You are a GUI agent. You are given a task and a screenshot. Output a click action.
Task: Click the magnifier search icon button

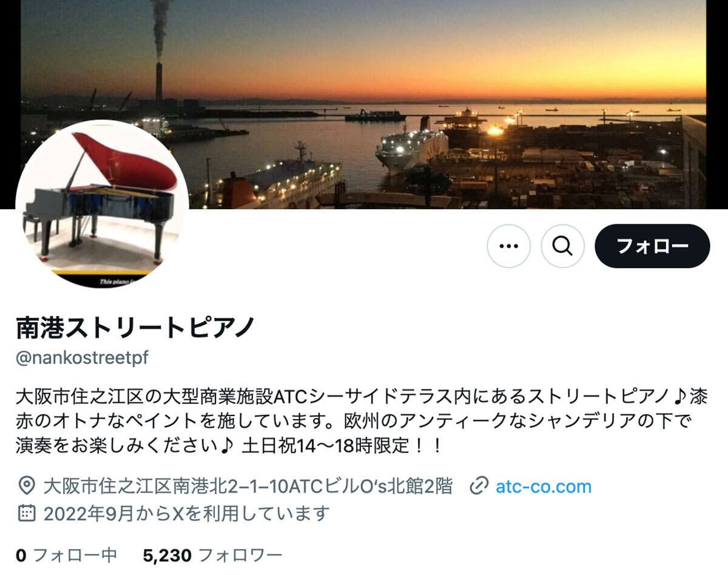[562, 246]
